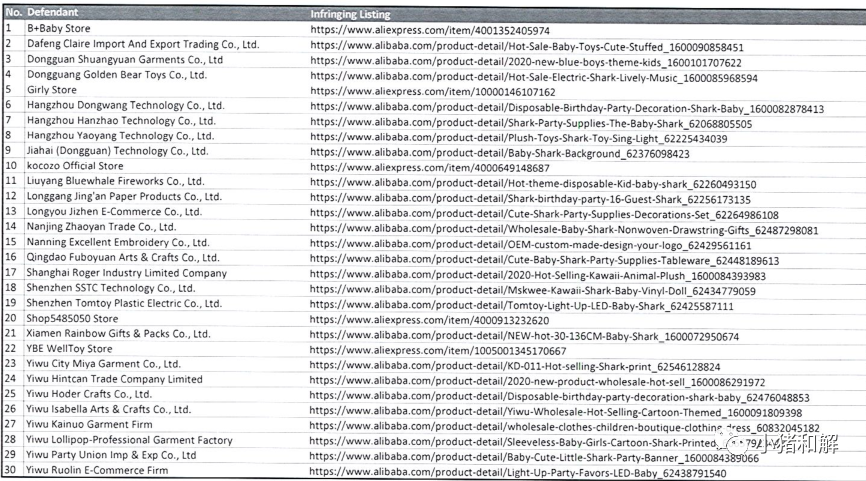
Task: Open the OEM-custom-made-design-your-logo listing link
Action: click(531, 245)
